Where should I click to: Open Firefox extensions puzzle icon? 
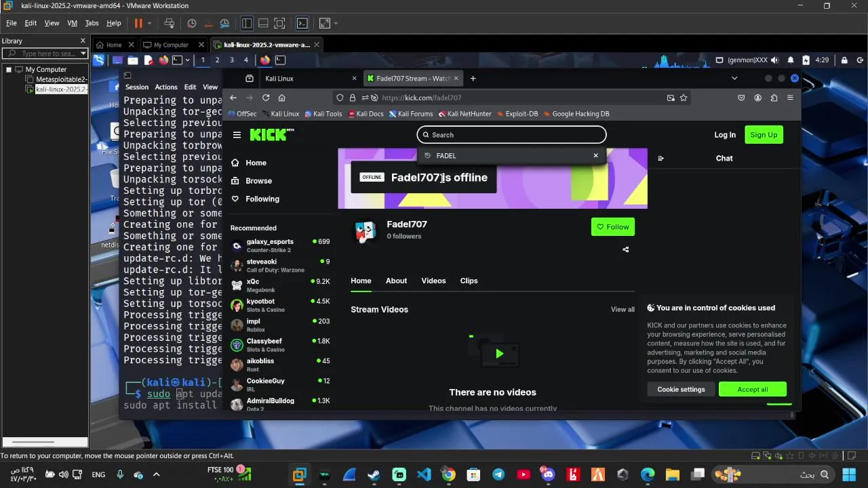click(774, 98)
